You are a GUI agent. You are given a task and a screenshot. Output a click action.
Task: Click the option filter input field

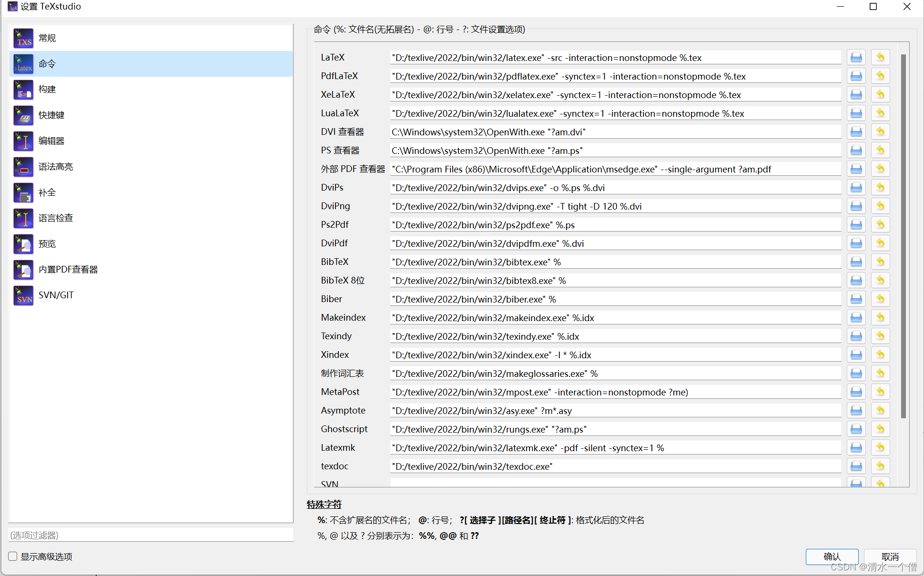coord(151,535)
